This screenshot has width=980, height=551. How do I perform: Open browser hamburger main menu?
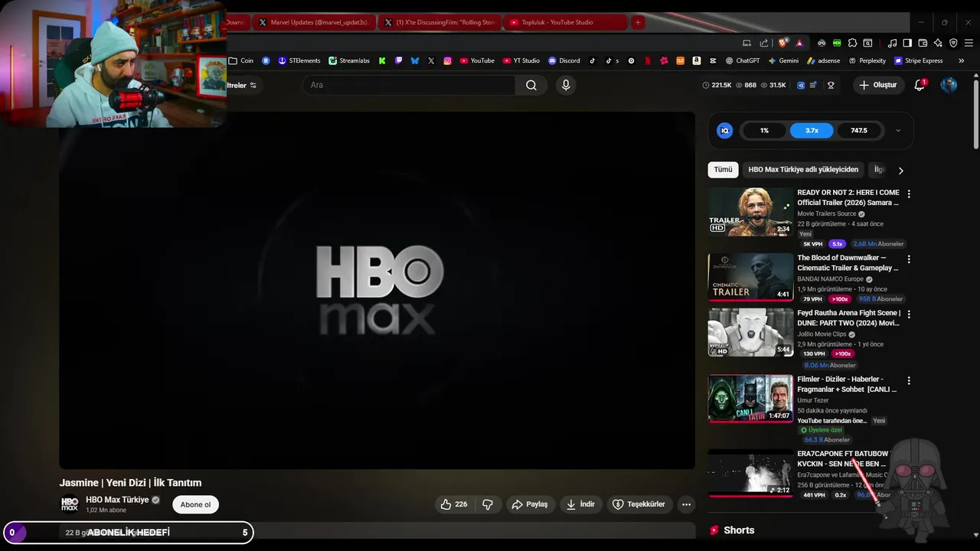[x=969, y=43]
